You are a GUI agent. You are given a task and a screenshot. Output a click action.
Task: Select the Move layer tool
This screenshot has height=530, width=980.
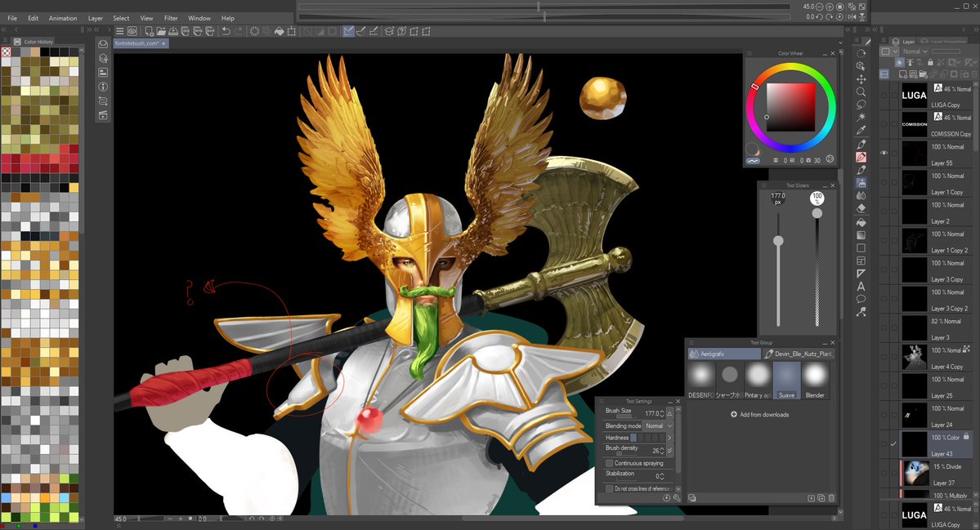click(861, 79)
